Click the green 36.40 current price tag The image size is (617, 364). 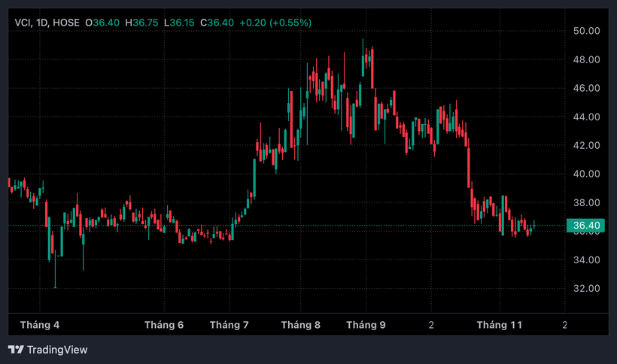pos(586,226)
